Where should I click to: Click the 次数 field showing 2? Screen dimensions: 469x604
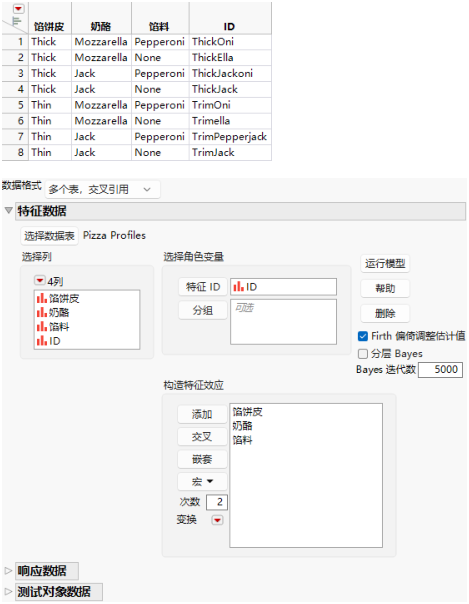coord(217,502)
